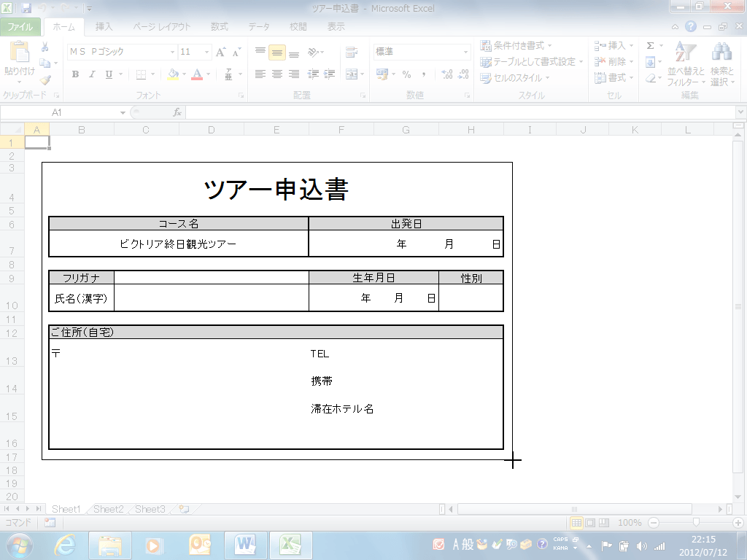Image resolution: width=747 pixels, height=560 pixels.
Task: Open the 条件付き書式 dropdown
Action: click(516, 46)
